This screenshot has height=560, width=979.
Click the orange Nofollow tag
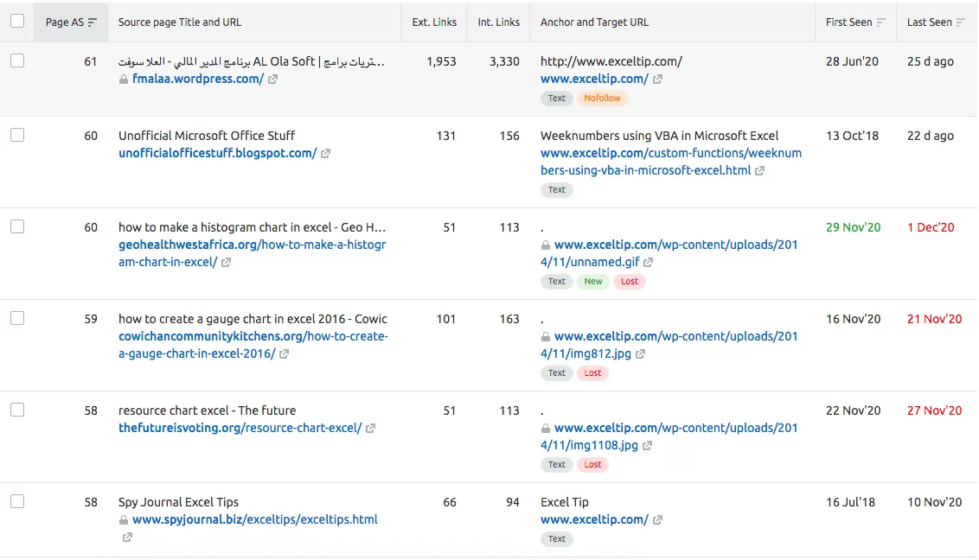pos(602,99)
